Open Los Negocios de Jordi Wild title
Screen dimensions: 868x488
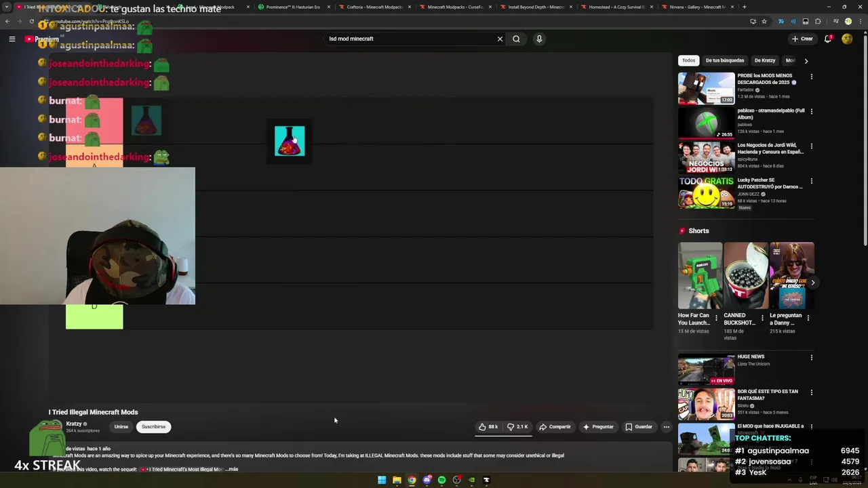(x=770, y=148)
